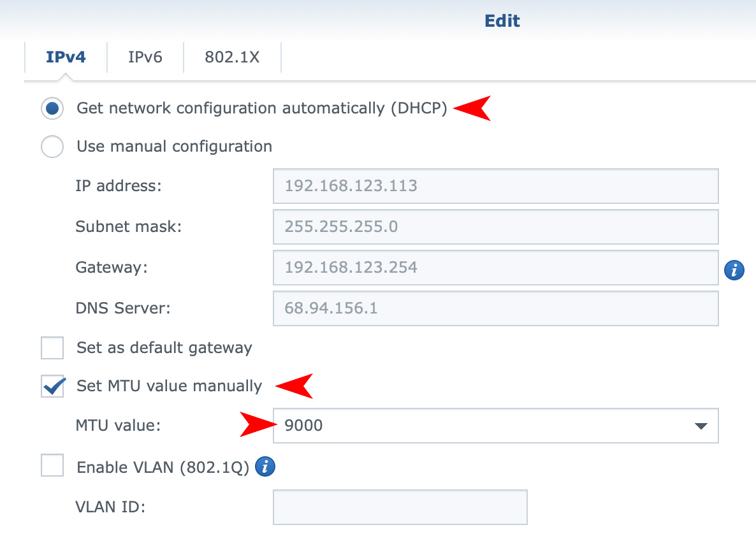Click the 'MTU value:' label
The height and width of the screenshot is (548, 756).
118,426
